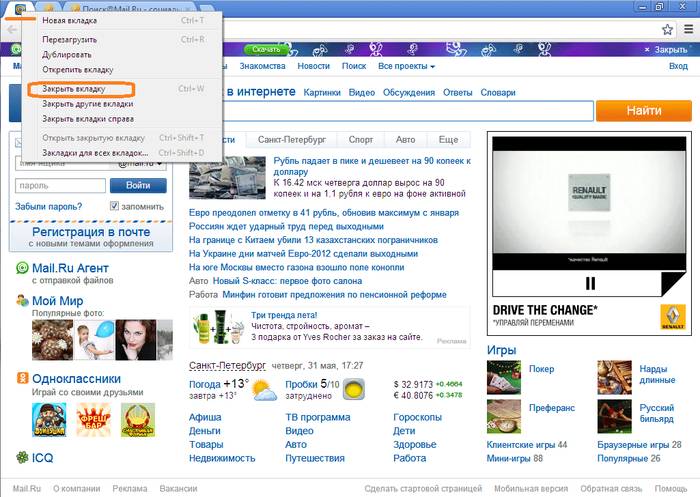Screen dimensions: 700x497
Task: Open the Преферанс game thumbnail
Action: 504,416
